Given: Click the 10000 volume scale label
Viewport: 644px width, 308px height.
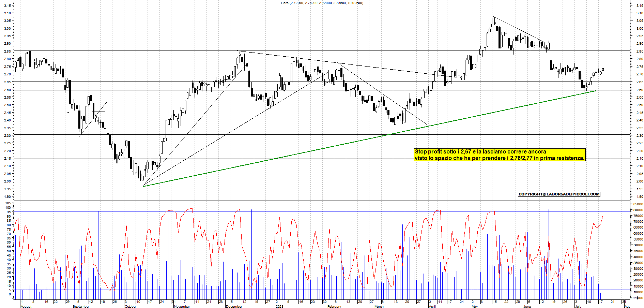Looking at the screenshot, I should pyautogui.click(x=638, y=292).
